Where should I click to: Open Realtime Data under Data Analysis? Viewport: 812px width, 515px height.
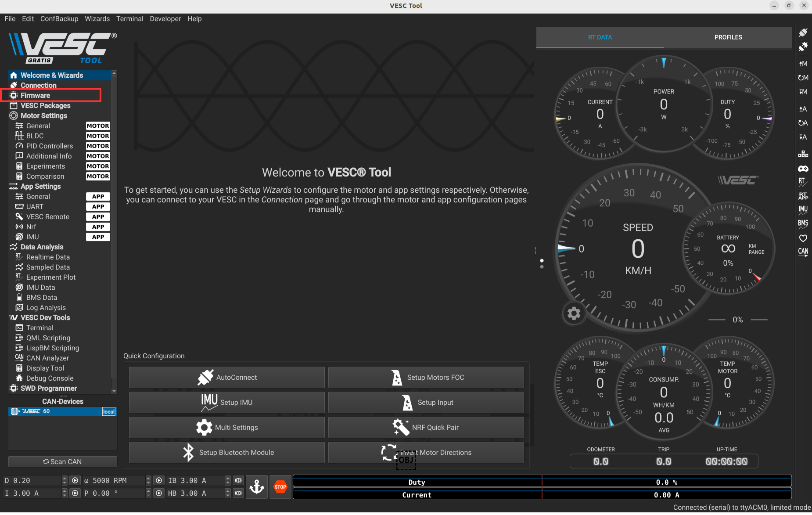pyautogui.click(x=60, y=257)
